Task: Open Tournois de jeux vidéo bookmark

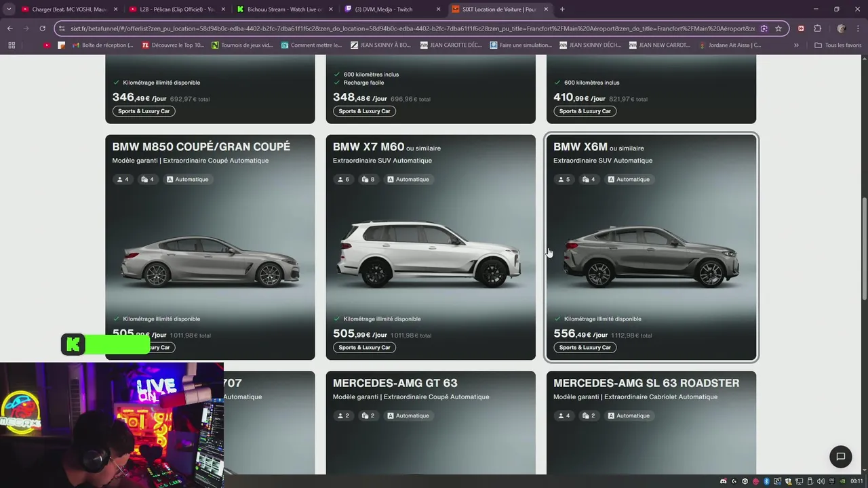Action: point(242,45)
